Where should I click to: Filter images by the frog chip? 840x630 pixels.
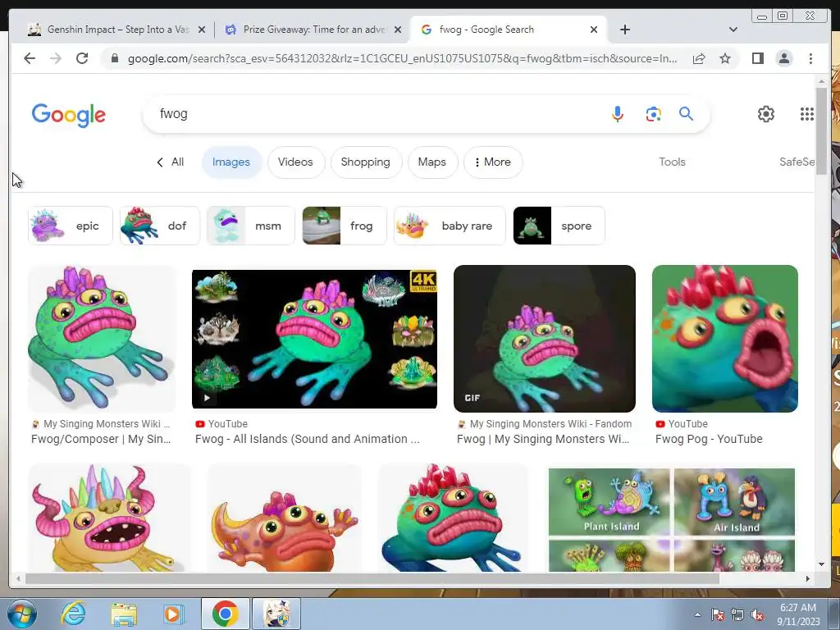[344, 226]
